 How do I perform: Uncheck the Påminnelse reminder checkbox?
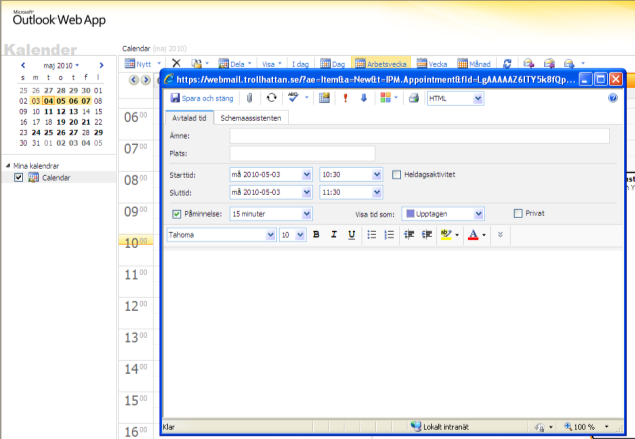177,214
